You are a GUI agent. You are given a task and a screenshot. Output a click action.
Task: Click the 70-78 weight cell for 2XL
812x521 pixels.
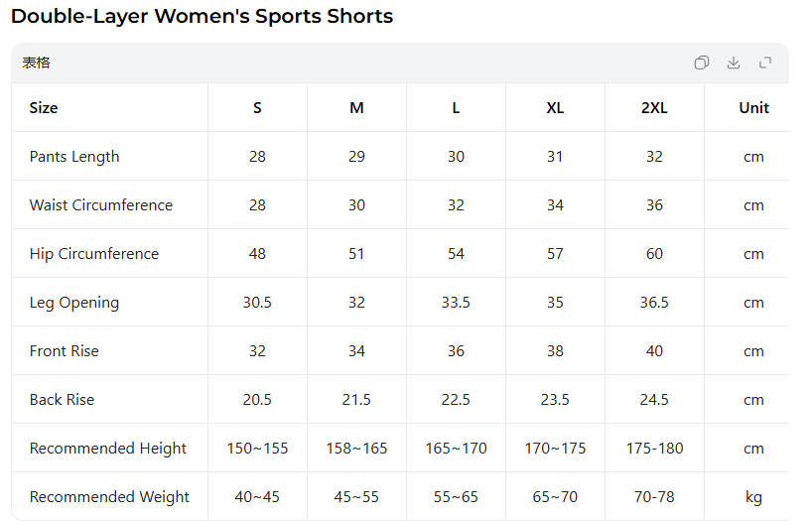tap(654, 497)
